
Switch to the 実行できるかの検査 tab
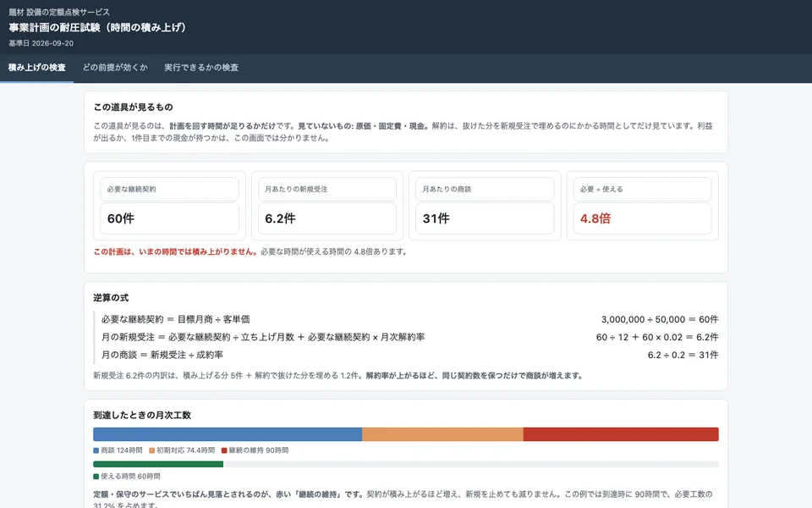201,68
